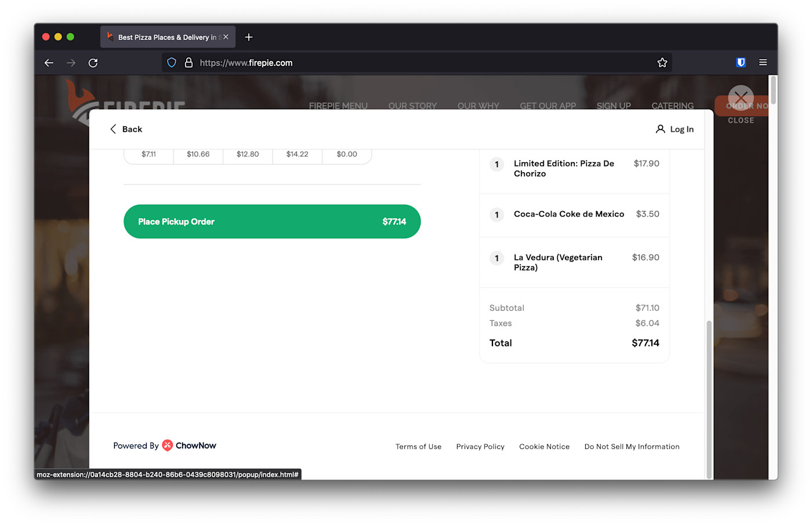Click the tracking protection shield icon

click(x=171, y=62)
